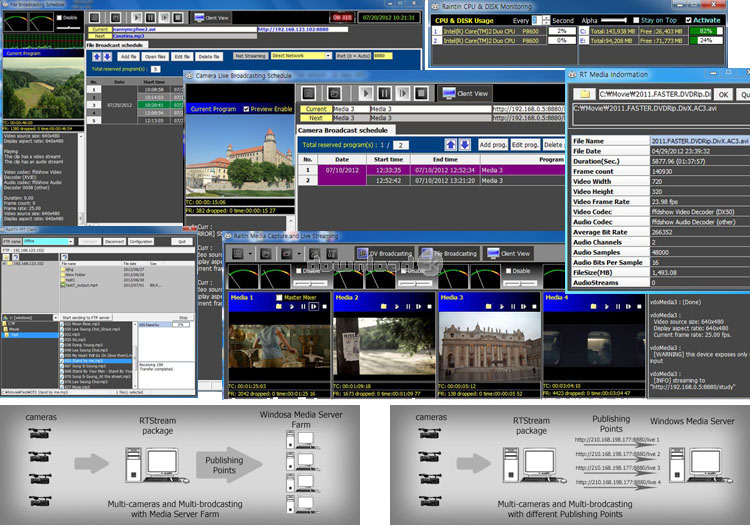Select camera schedule row starting 12:33:35
Image resolution: width=750 pixels, height=526 pixels.
pyautogui.click(x=431, y=170)
